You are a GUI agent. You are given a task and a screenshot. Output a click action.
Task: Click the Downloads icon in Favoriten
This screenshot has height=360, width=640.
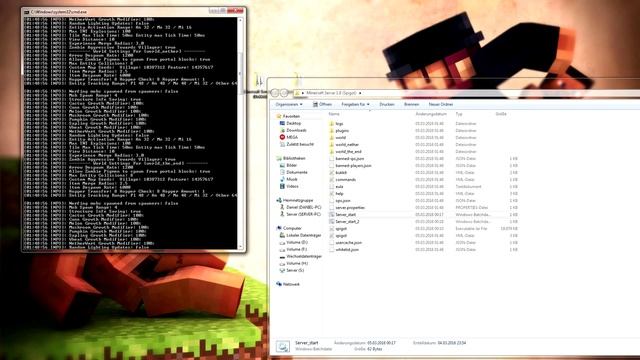(282, 130)
